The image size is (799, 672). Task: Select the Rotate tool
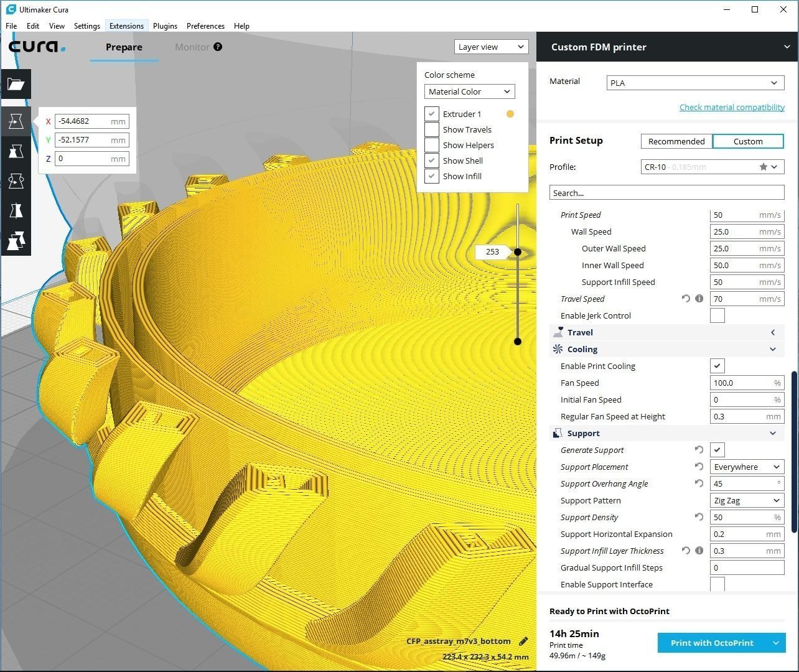(x=16, y=181)
